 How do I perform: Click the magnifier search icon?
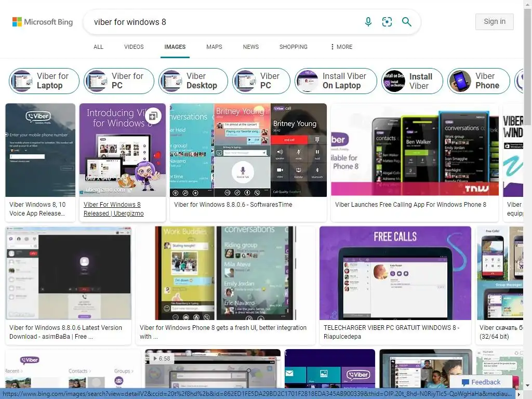(x=406, y=22)
